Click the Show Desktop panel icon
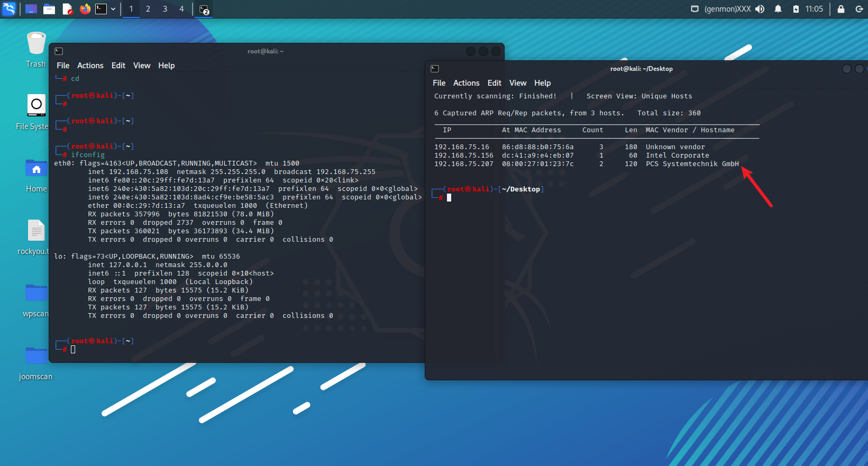868x466 pixels. pos(31,9)
